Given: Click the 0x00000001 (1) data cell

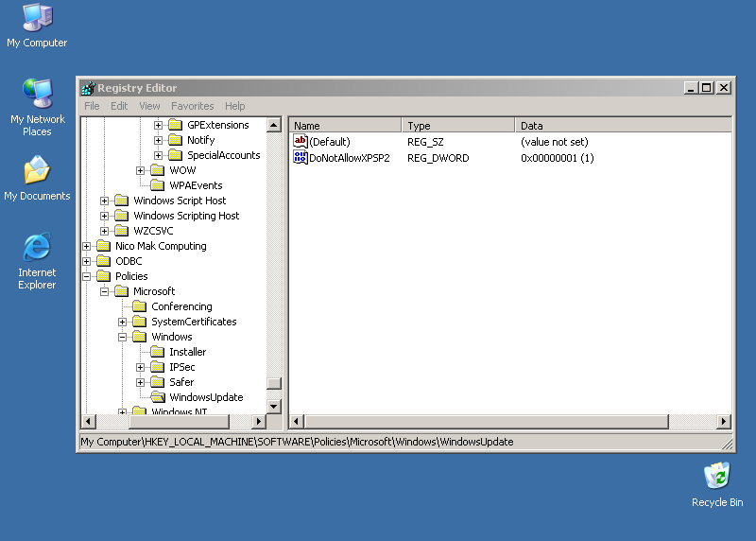Looking at the screenshot, I should point(557,158).
